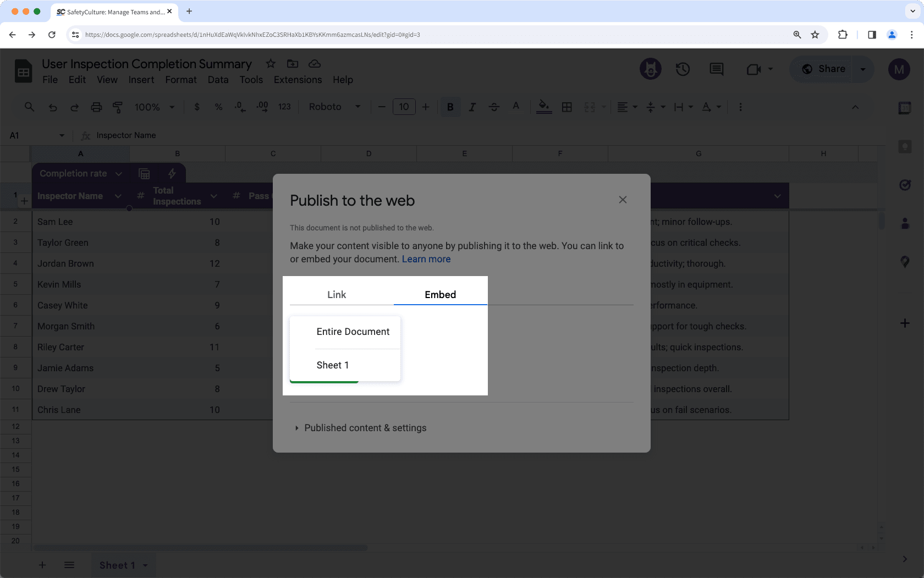The image size is (924, 578).
Task: Show all comments using the comment icon
Action: pos(716,69)
